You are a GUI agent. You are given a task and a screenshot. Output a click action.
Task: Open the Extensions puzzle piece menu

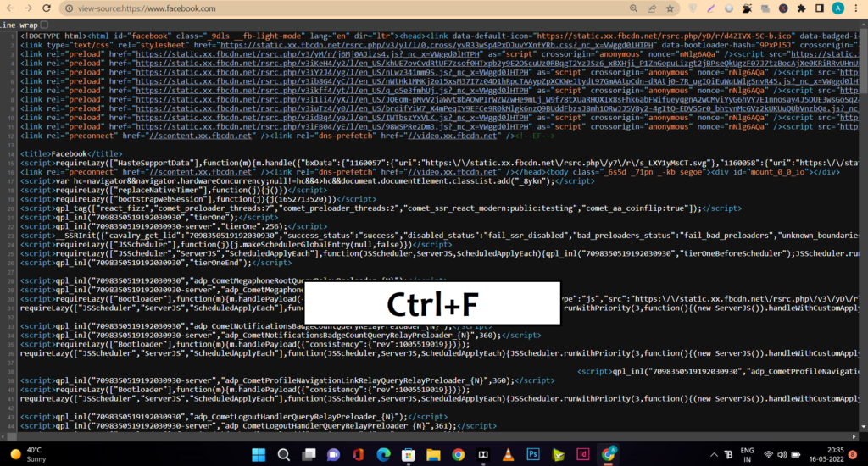(x=801, y=8)
